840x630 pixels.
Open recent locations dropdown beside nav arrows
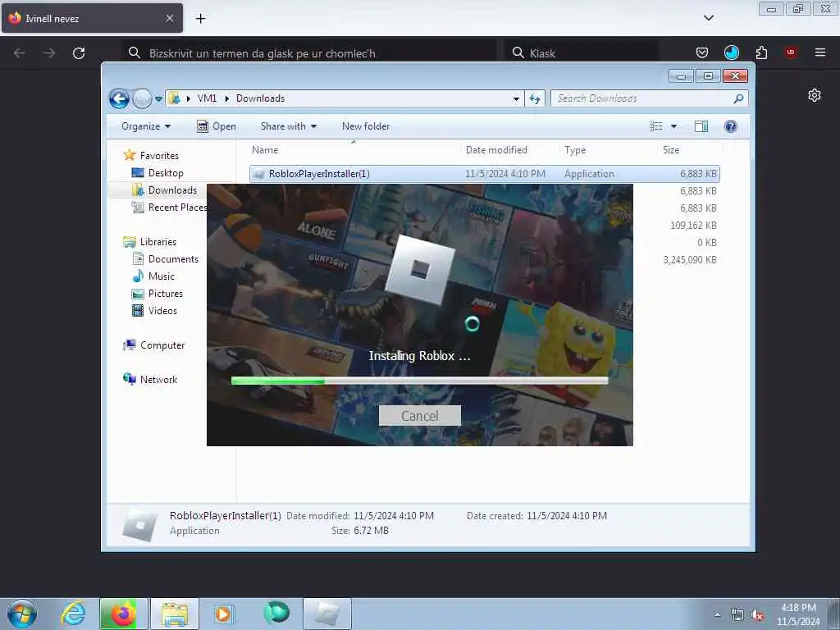(x=158, y=98)
